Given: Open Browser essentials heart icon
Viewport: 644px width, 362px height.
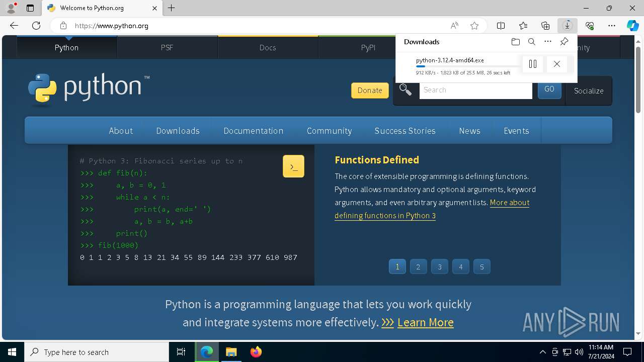Looking at the screenshot, I should pyautogui.click(x=590, y=26).
